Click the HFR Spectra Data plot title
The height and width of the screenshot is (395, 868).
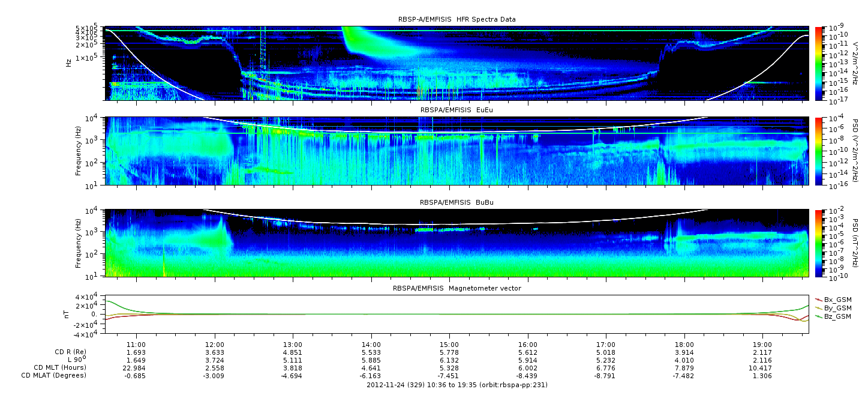[456, 19]
